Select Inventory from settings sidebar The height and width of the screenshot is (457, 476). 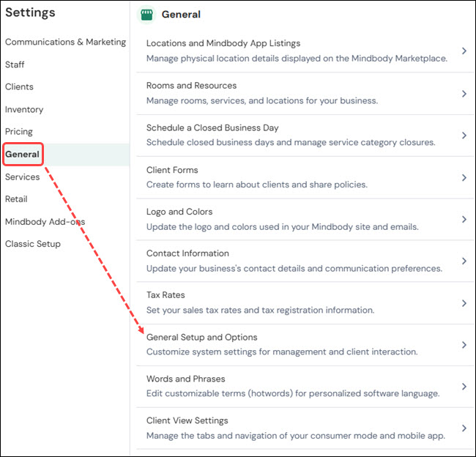point(24,109)
